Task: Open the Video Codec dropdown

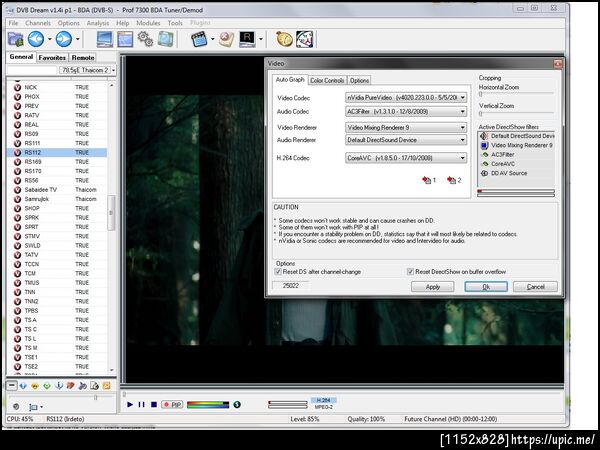Action: point(406,98)
